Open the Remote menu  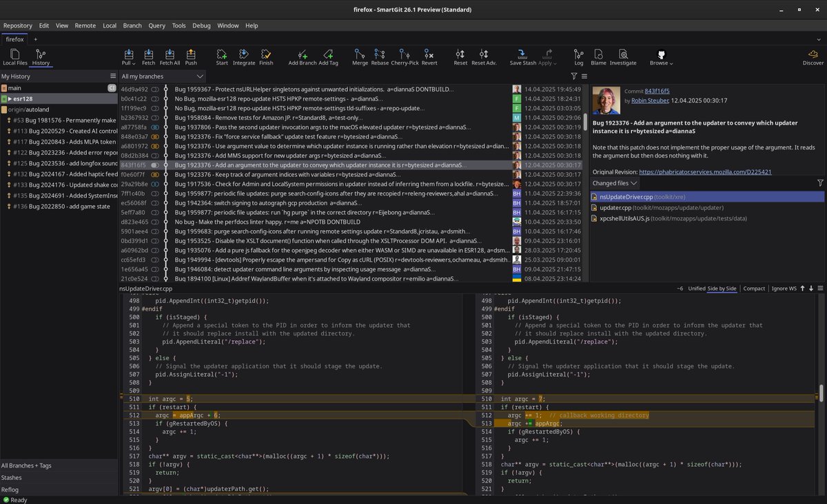tap(85, 25)
